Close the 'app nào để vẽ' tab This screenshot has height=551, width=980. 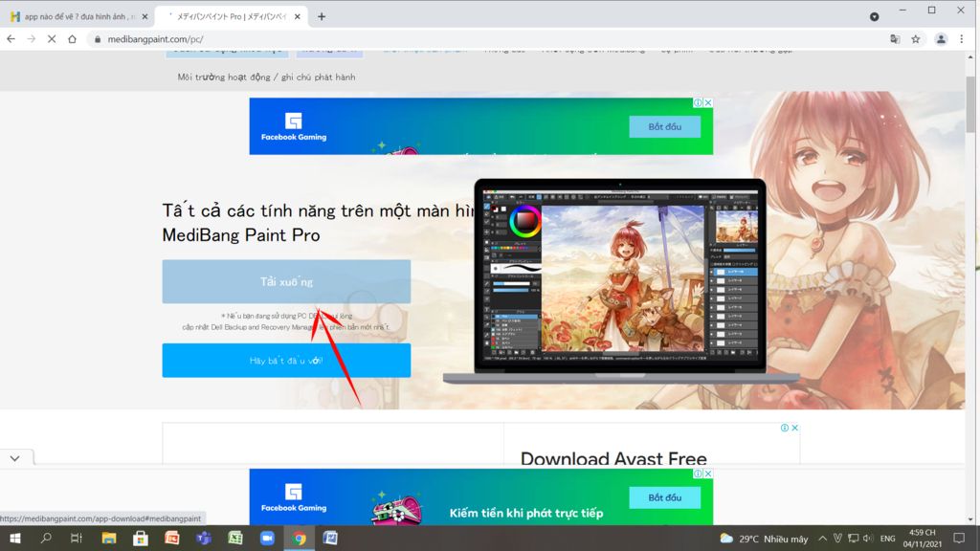tap(145, 17)
